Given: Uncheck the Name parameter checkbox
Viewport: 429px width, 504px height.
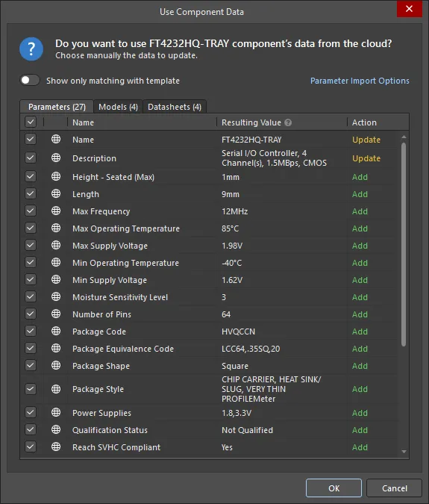Looking at the screenshot, I should click(31, 139).
